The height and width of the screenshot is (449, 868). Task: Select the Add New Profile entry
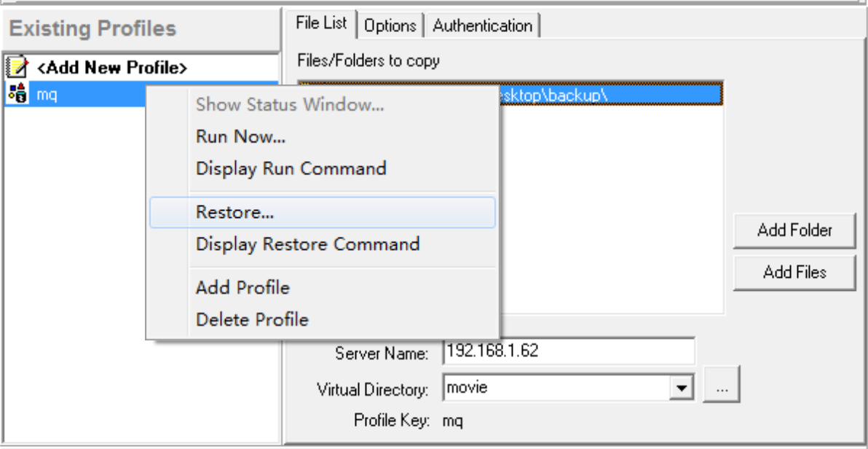[111, 69]
